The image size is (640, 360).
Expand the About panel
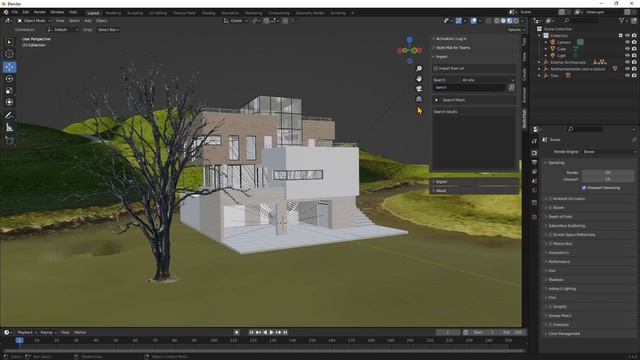pos(441,191)
